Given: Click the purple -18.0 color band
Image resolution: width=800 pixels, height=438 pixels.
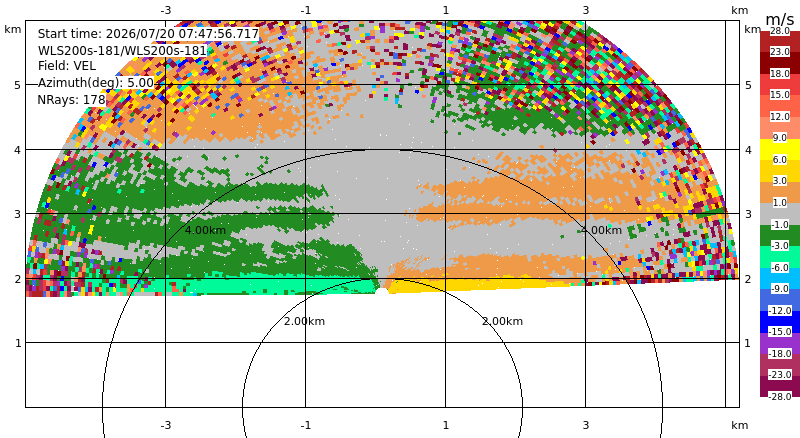Looking at the screenshot, I should click(780, 343).
